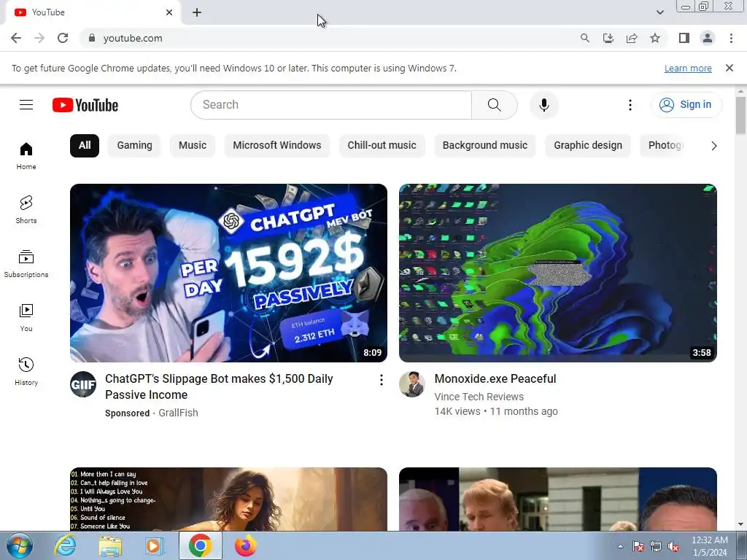Open Windows Explorer folder from taskbar
Viewport: 747px width, 560px height.
[110, 545]
